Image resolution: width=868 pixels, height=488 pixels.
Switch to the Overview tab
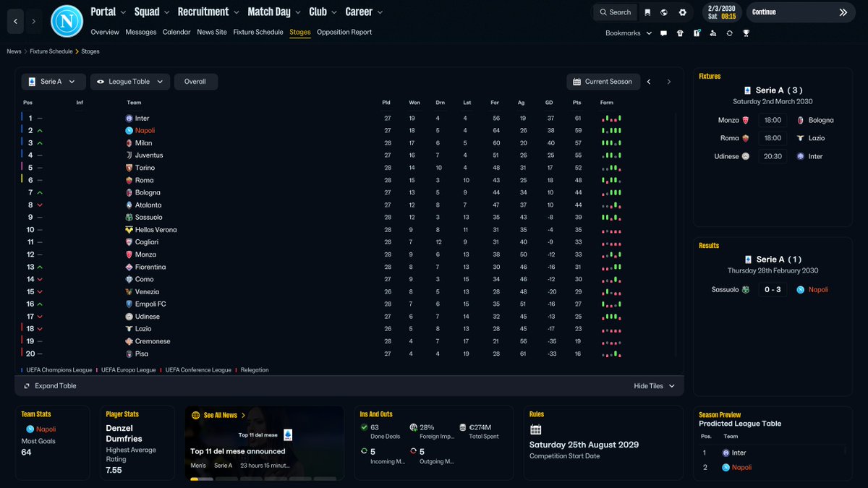click(105, 33)
